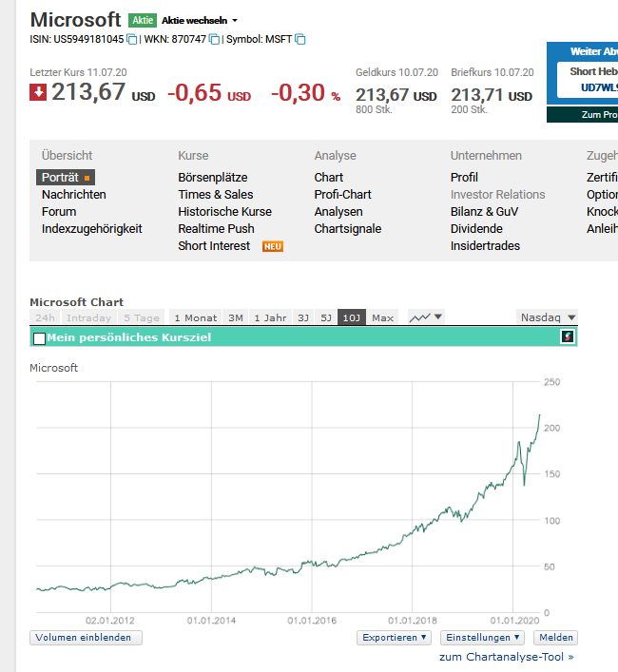
Task: Click the green Aktie badge
Action: [x=143, y=20]
